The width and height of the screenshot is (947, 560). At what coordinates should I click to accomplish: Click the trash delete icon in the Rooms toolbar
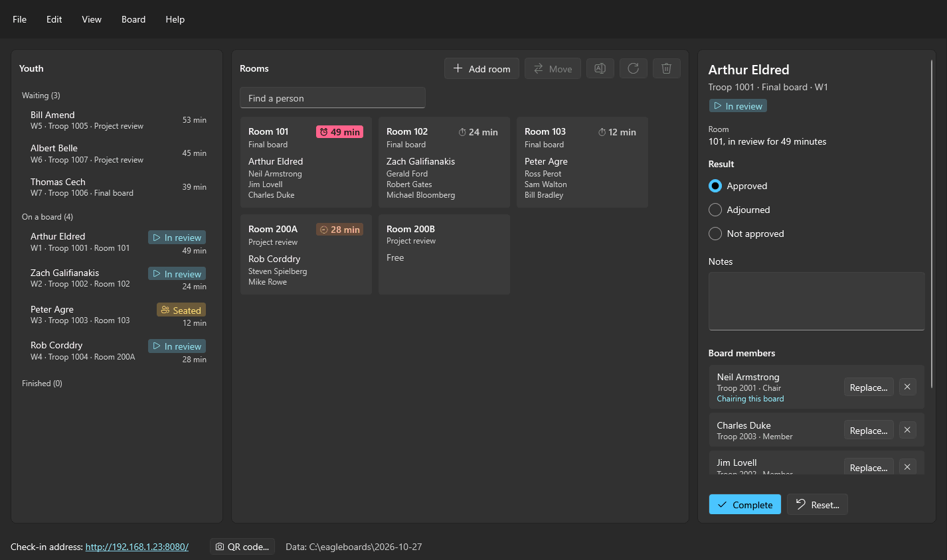coord(667,68)
